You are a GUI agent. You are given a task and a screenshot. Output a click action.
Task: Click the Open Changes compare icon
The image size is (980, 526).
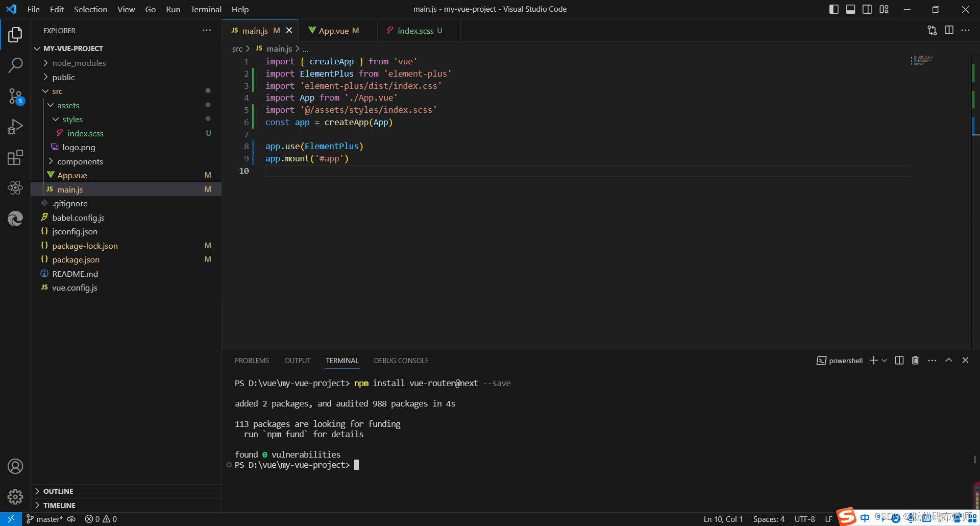[932, 31]
